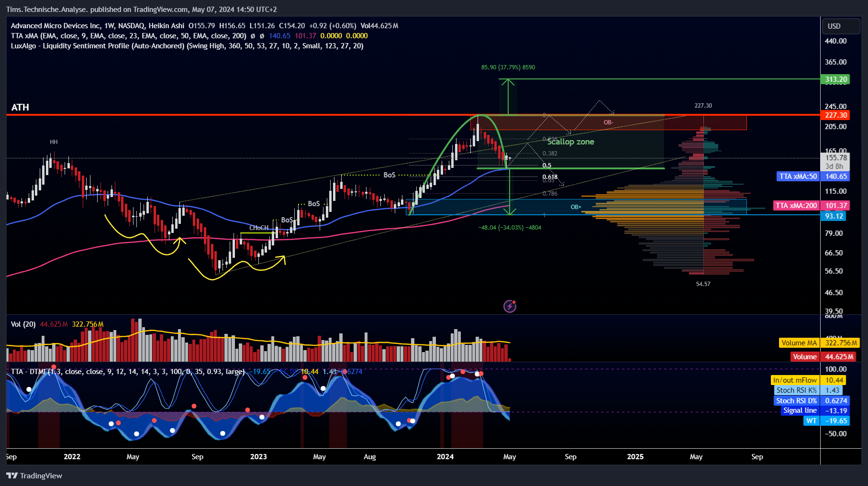This screenshot has width=868, height=486.
Task: Click 365.00 on the price axis
Action: tap(835, 62)
